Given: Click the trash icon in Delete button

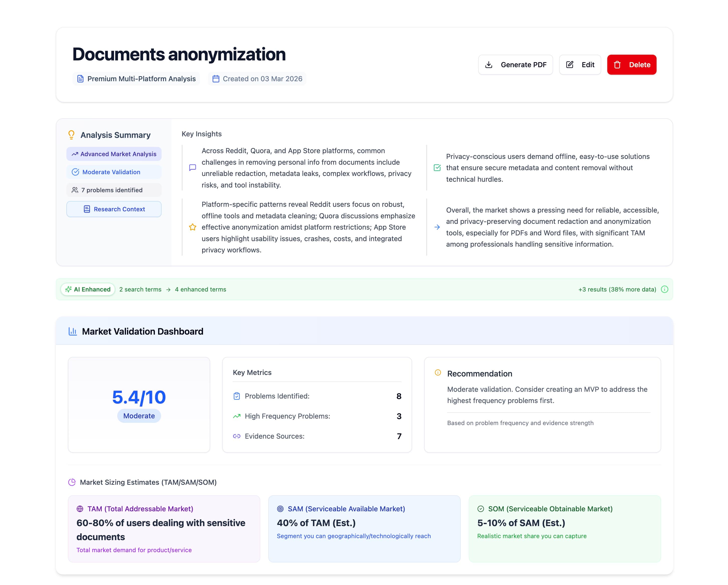Looking at the screenshot, I should (617, 64).
